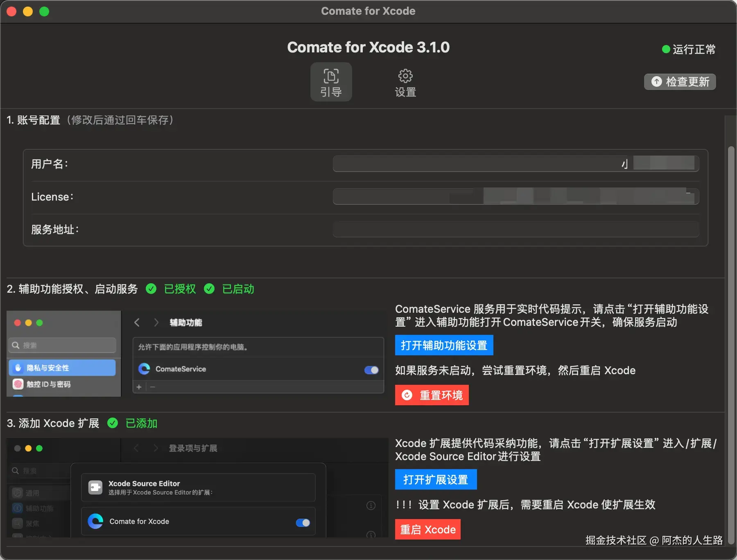737x560 pixels.
Task: Click the 已启动 green checkmark icon
Action: coord(209,289)
